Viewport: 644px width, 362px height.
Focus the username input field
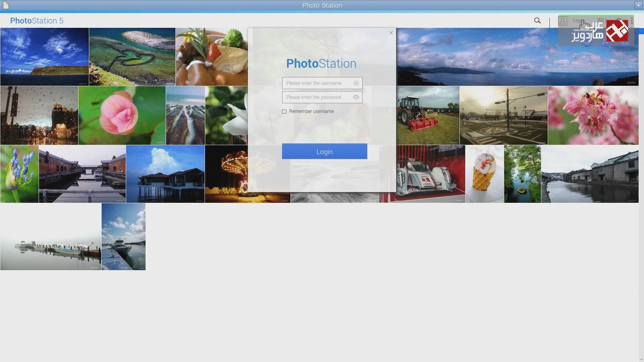click(322, 83)
